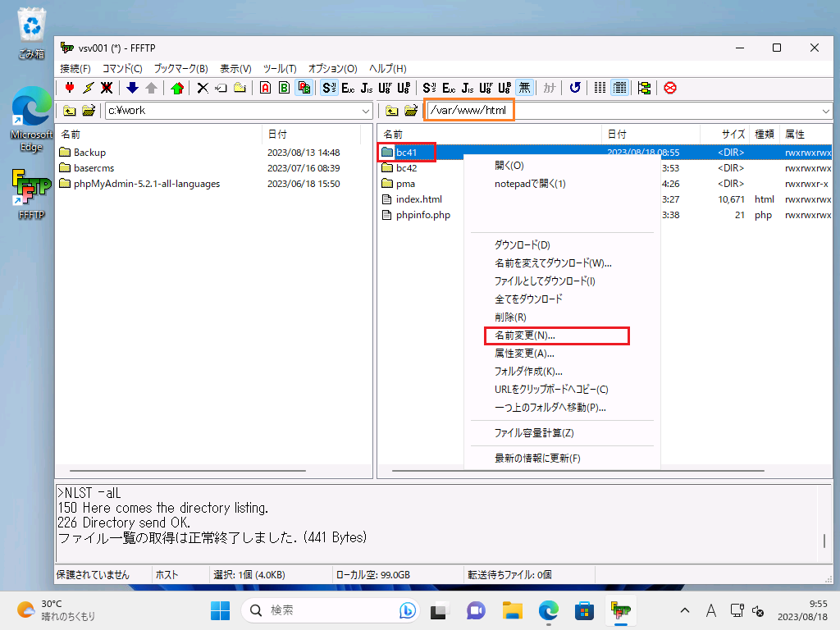
Task: Switch to Binary transfer mode (green B)
Action: [x=284, y=88]
